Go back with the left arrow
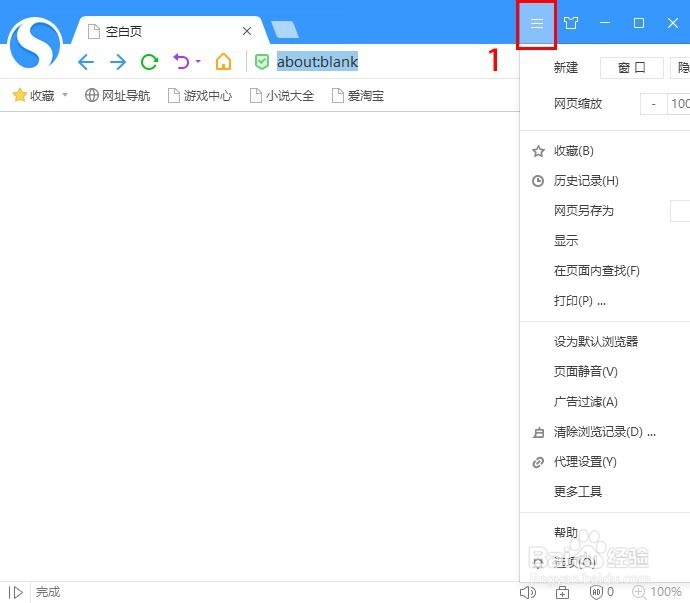The width and height of the screenshot is (690, 603). pyautogui.click(x=86, y=62)
